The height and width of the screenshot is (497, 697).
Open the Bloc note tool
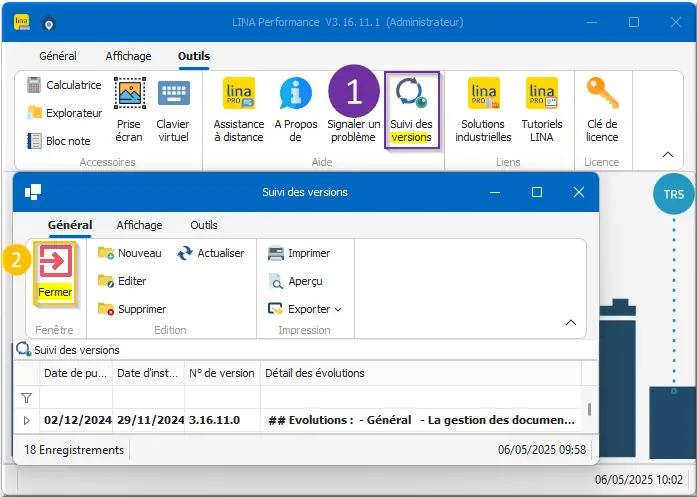pyautogui.click(x=59, y=141)
